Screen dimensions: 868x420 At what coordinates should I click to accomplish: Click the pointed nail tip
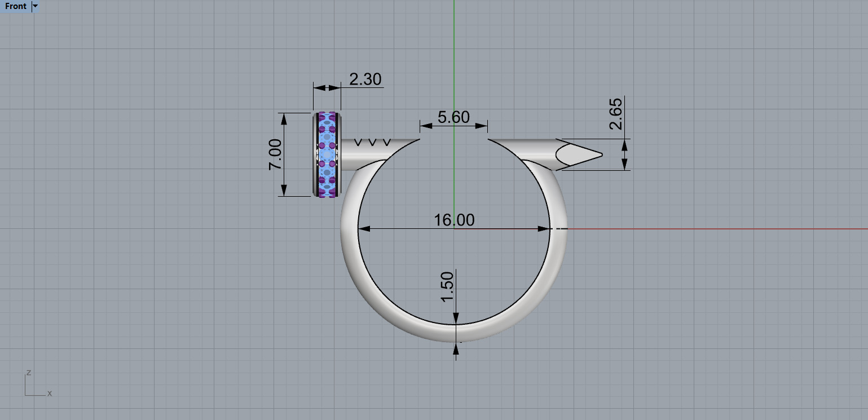pos(579,154)
